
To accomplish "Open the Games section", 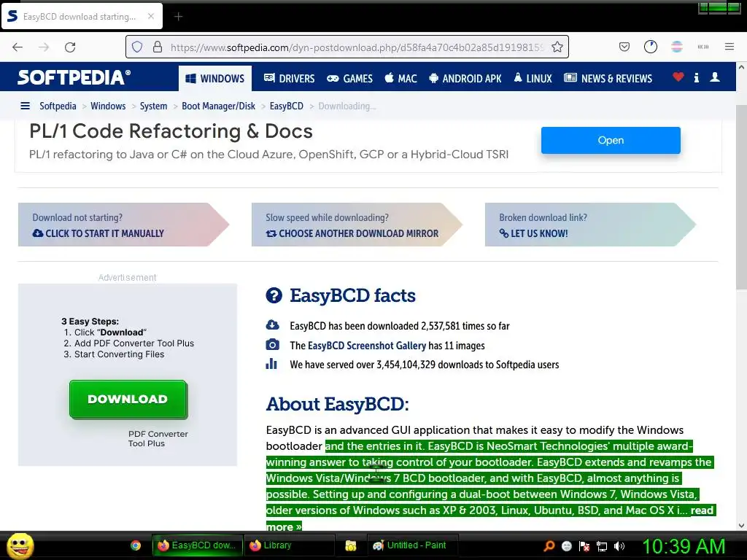I will (349, 78).
